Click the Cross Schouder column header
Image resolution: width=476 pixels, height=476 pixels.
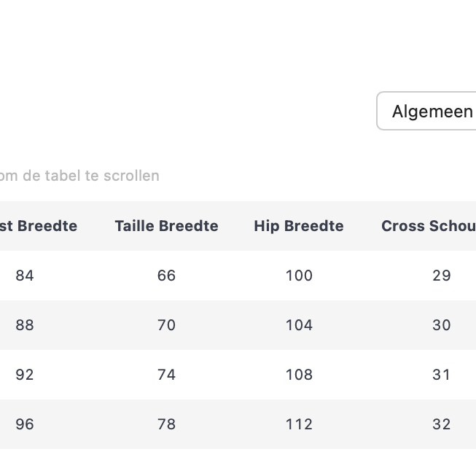[x=429, y=226]
